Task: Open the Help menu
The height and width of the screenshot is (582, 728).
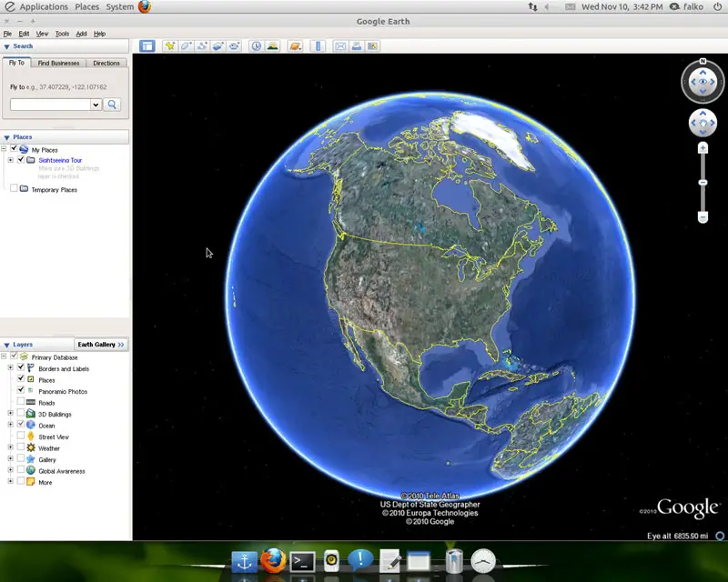Action: pyautogui.click(x=99, y=34)
